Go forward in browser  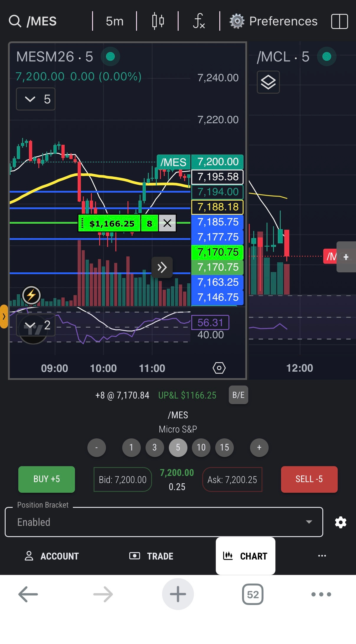point(103,594)
